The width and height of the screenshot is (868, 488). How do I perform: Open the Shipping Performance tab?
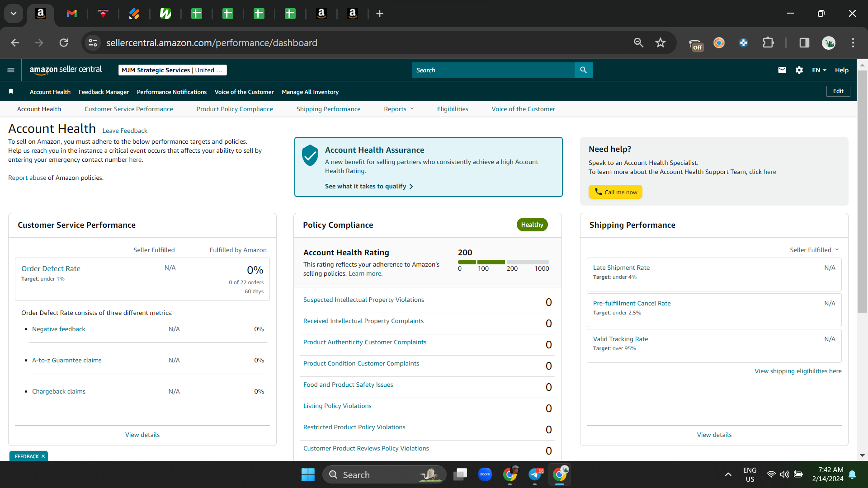(328, 109)
